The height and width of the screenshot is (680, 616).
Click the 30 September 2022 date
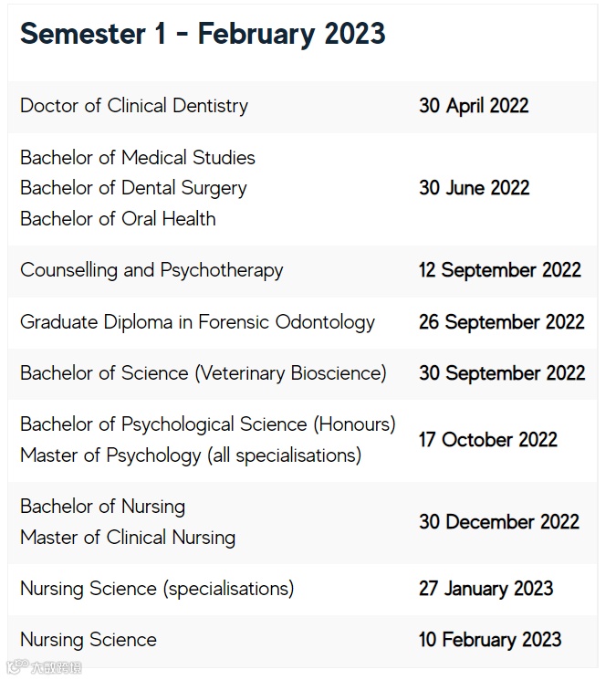[502, 374]
